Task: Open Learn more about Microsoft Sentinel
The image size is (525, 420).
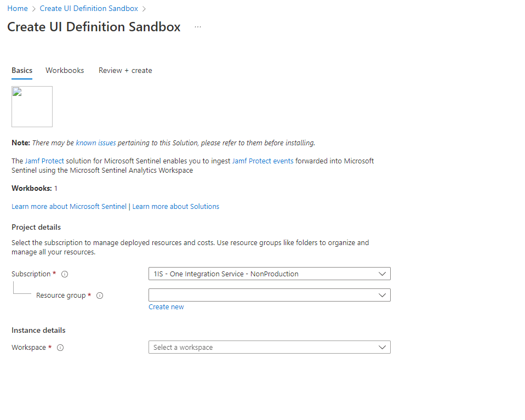Action: pyautogui.click(x=69, y=206)
